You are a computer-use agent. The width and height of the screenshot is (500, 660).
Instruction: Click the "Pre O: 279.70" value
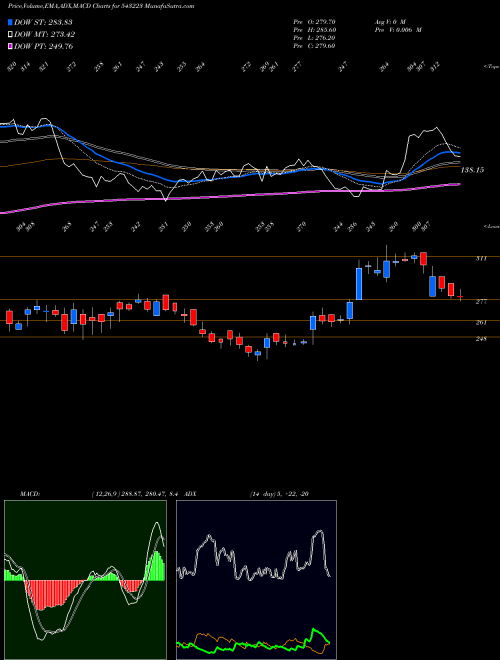pos(314,21)
